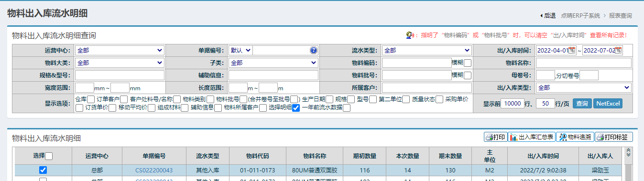The image size is (644, 181).
Task: Click the 打印 printer button
Action: [x=495, y=137]
